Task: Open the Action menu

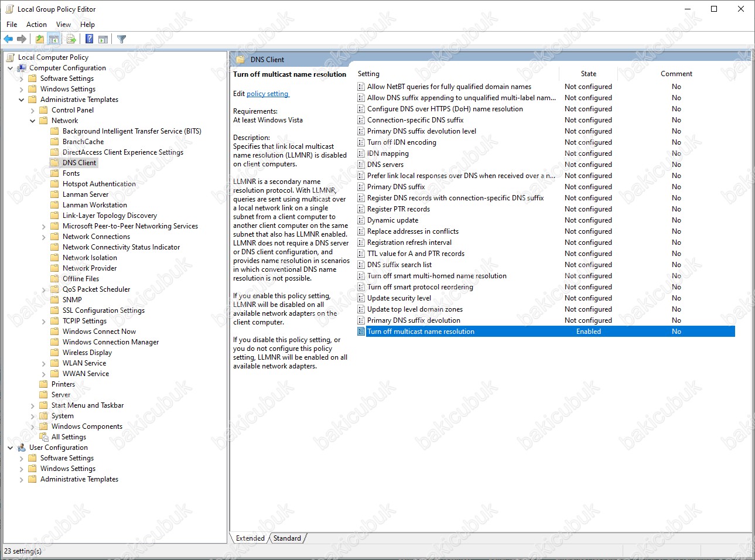Action: (36, 25)
